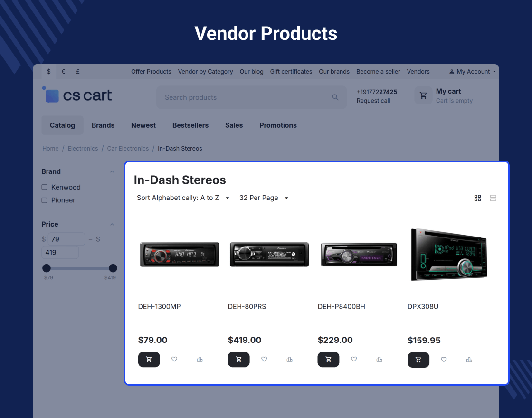The height and width of the screenshot is (418, 532).
Task: Click Request call link
Action: (x=373, y=101)
